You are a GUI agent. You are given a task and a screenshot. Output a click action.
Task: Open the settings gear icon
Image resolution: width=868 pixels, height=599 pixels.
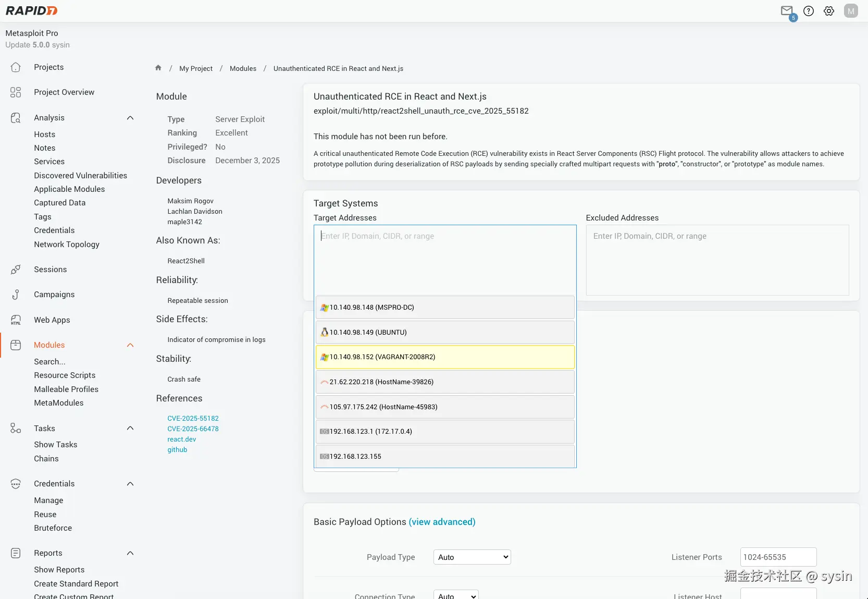[x=828, y=10]
